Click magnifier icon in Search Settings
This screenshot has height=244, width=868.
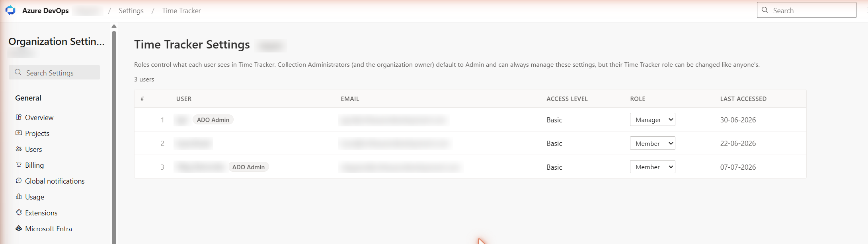[18, 72]
